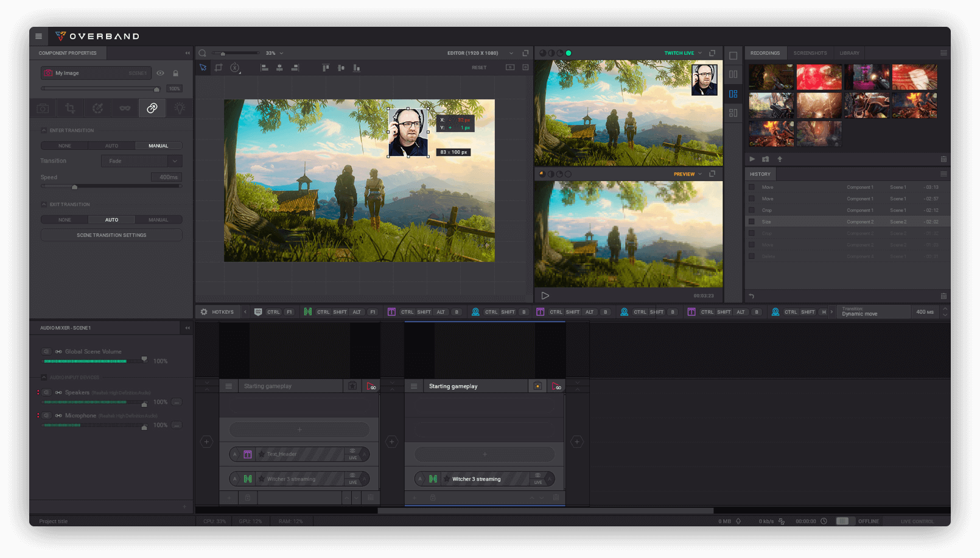Click the rotate tool in editor toolbar
This screenshot has height=558, width=980.
(235, 68)
